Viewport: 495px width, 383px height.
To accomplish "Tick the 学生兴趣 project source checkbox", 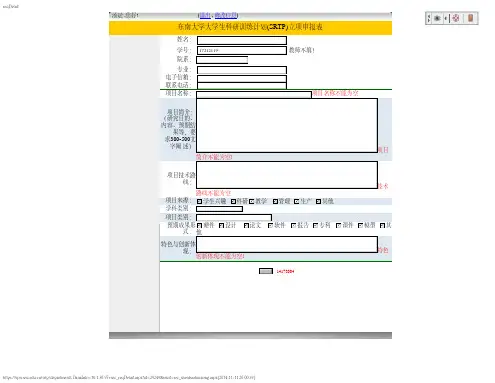I will click(199, 201).
